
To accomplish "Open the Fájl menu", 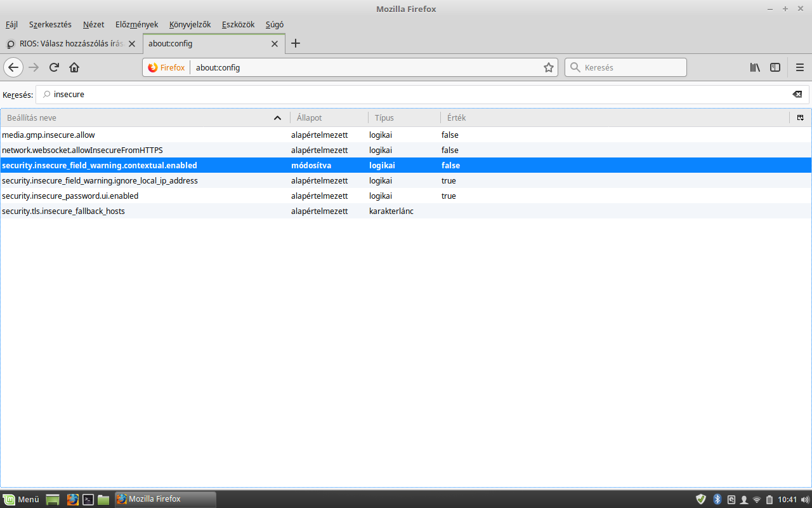I will (11, 25).
